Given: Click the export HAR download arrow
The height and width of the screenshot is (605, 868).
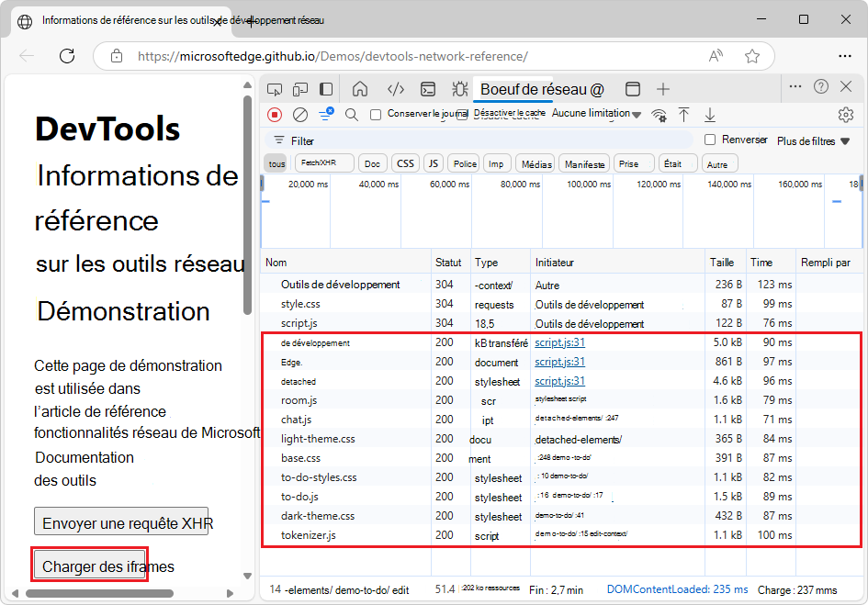Looking at the screenshot, I should [x=709, y=115].
